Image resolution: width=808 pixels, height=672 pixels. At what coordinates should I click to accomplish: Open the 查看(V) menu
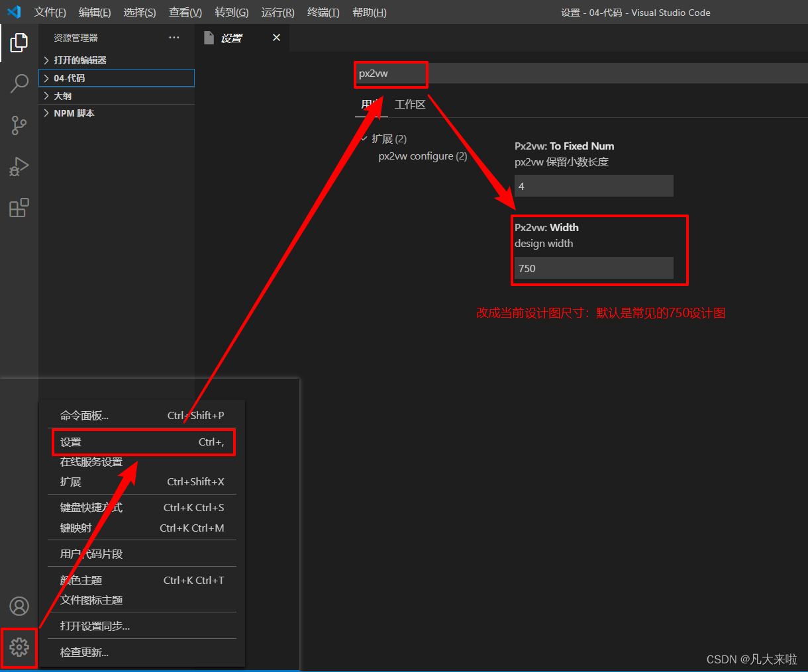coord(185,13)
